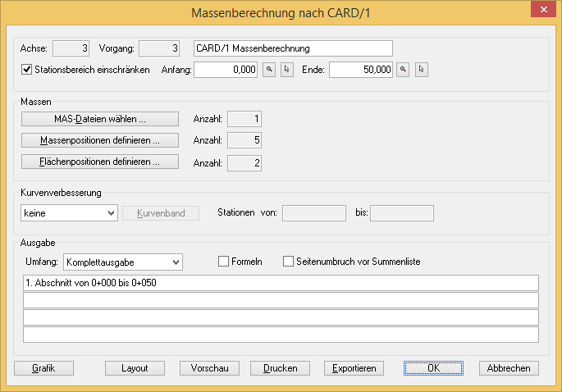Click the pick-pointer icon next to Anfang field

(x=286, y=70)
